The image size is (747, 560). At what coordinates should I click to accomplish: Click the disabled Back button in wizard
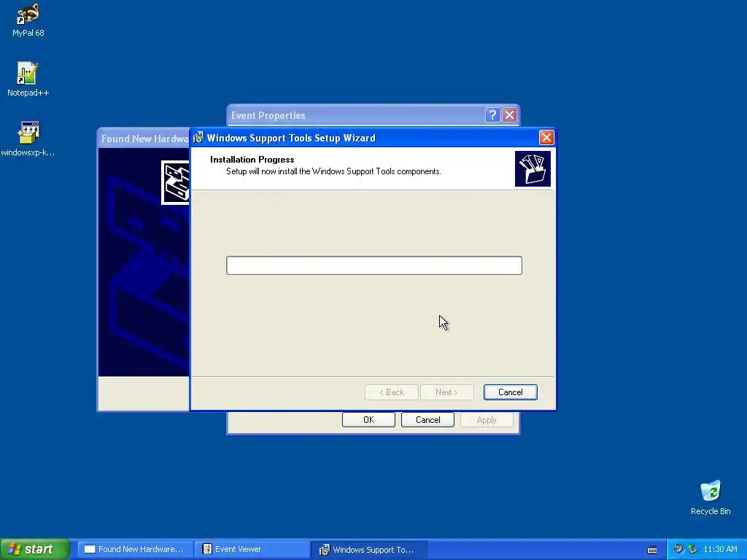click(392, 392)
